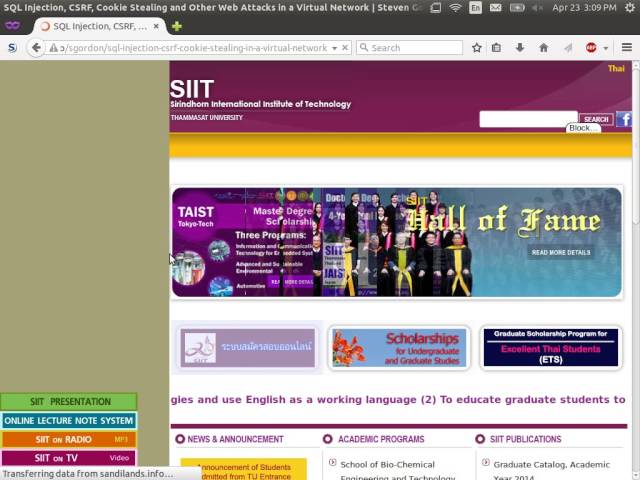
Task: Stop loading page with X in address bar
Action: 345,48
